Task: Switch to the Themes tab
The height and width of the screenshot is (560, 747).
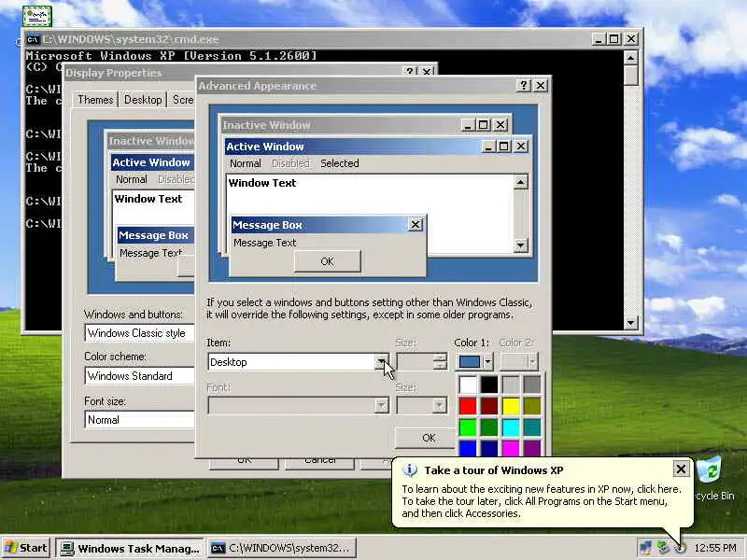Action: [x=95, y=100]
